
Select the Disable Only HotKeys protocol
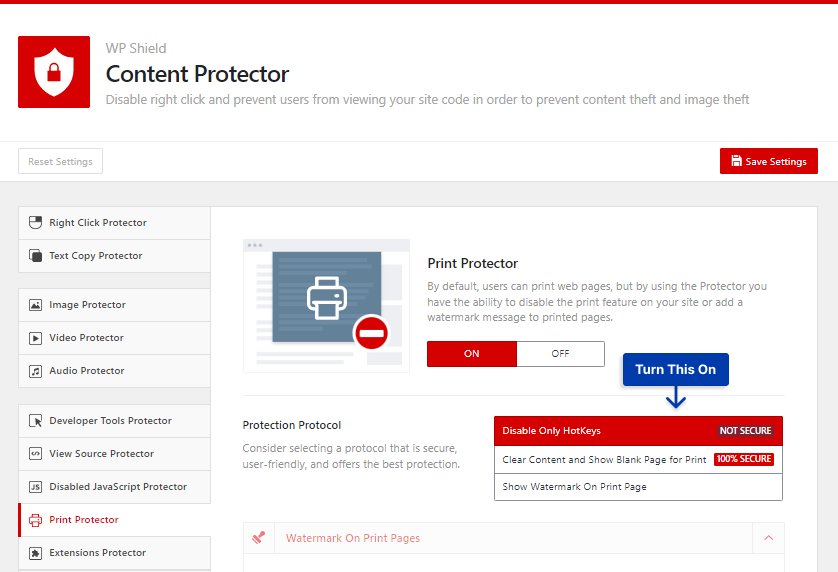click(638, 431)
